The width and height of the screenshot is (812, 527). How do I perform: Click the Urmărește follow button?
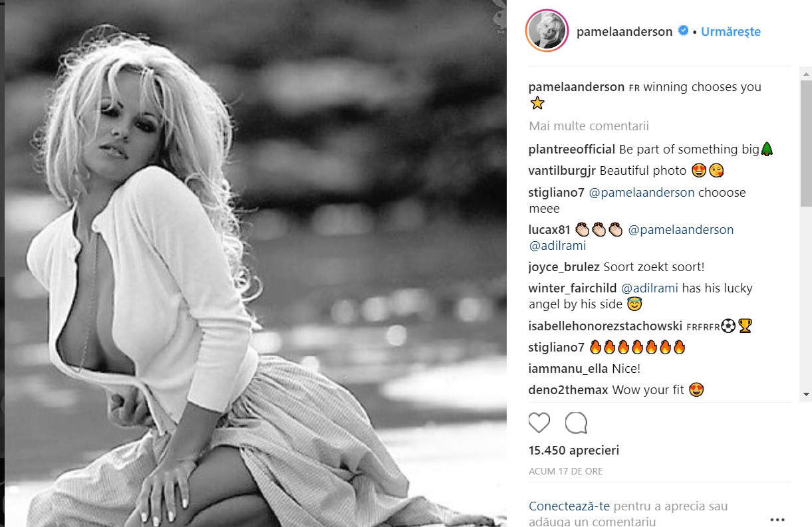(x=730, y=31)
